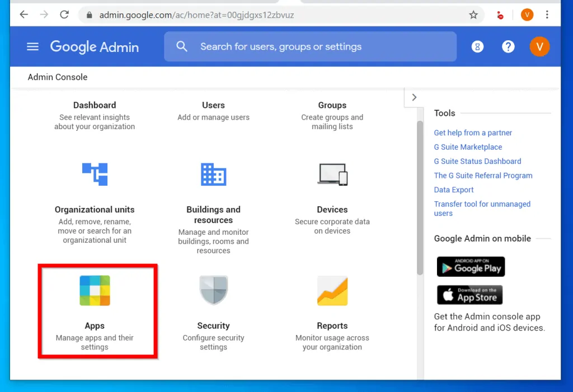Open the G Suite Status Dashboard link
The height and width of the screenshot is (392, 573).
[x=477, y=161]
